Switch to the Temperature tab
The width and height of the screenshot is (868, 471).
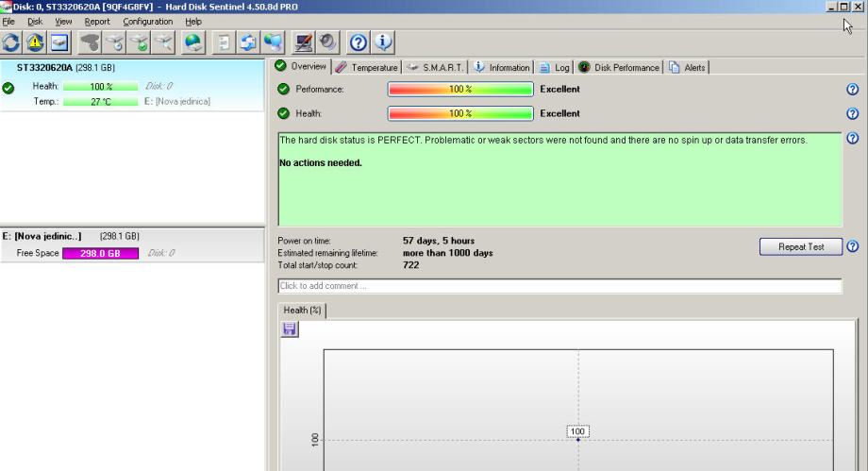(366, 68)
